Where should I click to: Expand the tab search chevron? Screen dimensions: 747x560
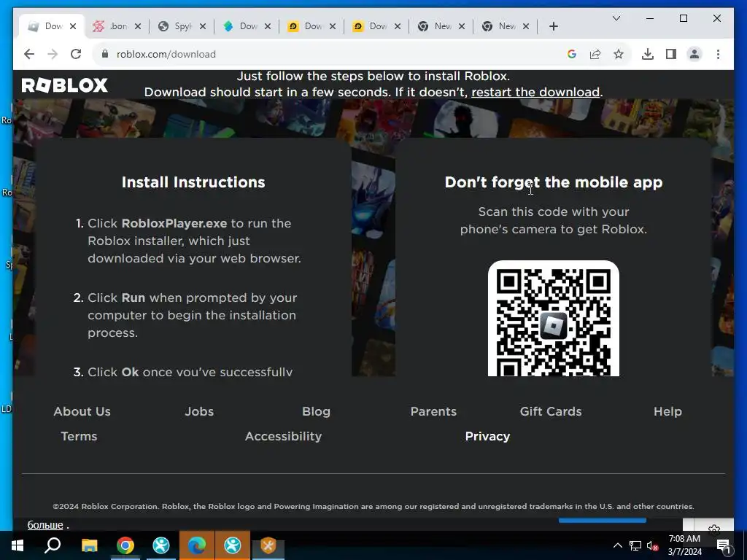(x=616, y=18)
